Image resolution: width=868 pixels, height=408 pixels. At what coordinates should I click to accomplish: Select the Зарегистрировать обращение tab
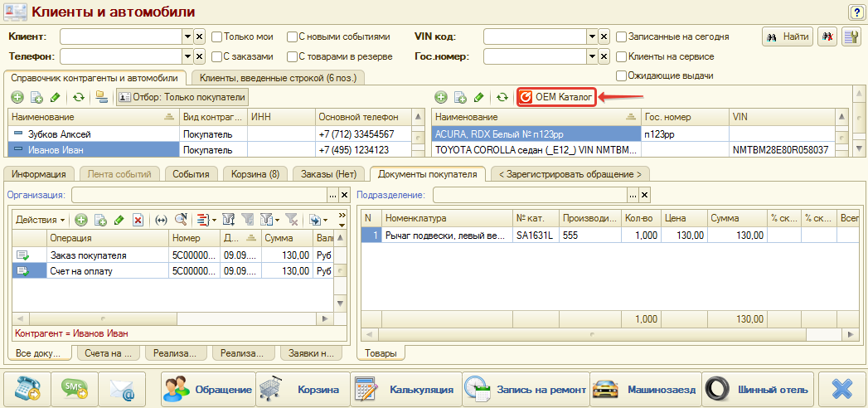click(x=570, y=174)
